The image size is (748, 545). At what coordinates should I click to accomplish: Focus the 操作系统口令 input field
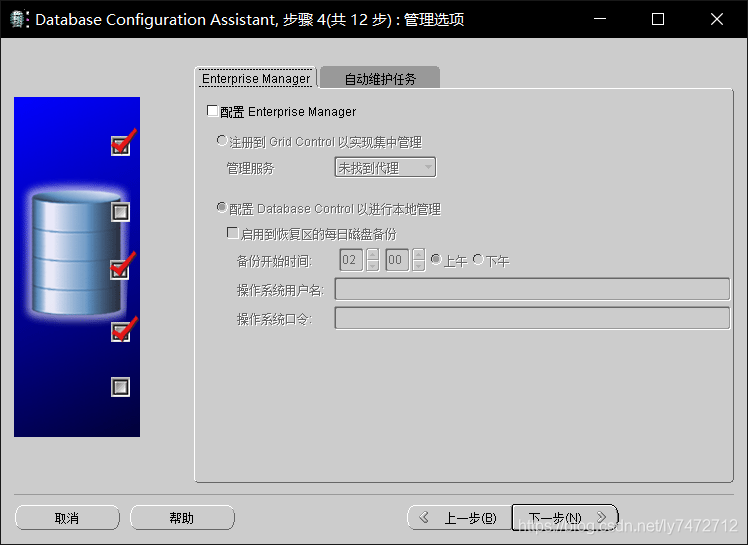532,318
